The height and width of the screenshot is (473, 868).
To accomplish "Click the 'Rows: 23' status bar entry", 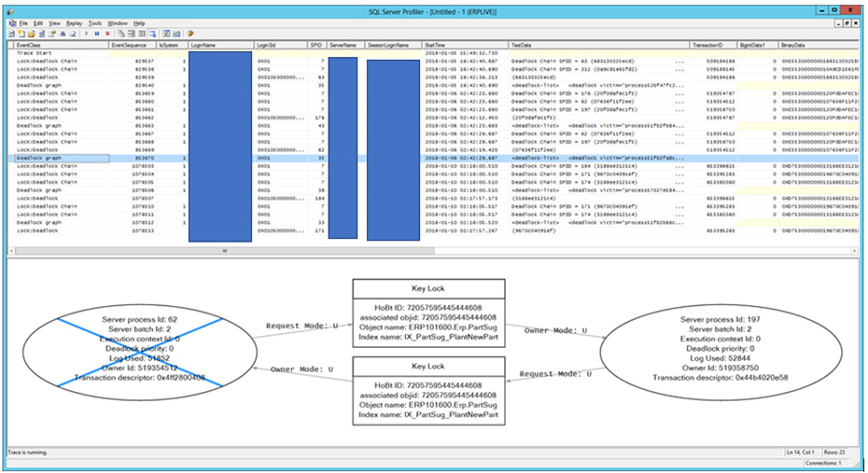I will pos(834,452).
